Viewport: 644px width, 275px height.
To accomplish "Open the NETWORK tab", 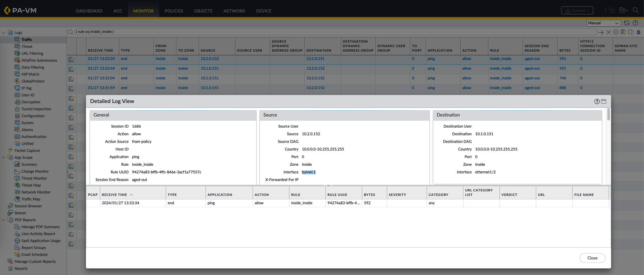I will click(x=234, y=11).
